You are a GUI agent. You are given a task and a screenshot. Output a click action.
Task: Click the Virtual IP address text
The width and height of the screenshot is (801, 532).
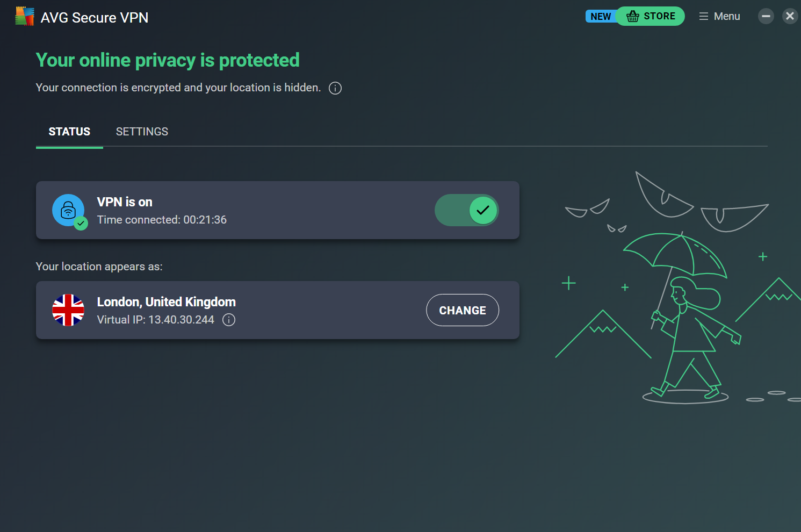pos(156,320)
